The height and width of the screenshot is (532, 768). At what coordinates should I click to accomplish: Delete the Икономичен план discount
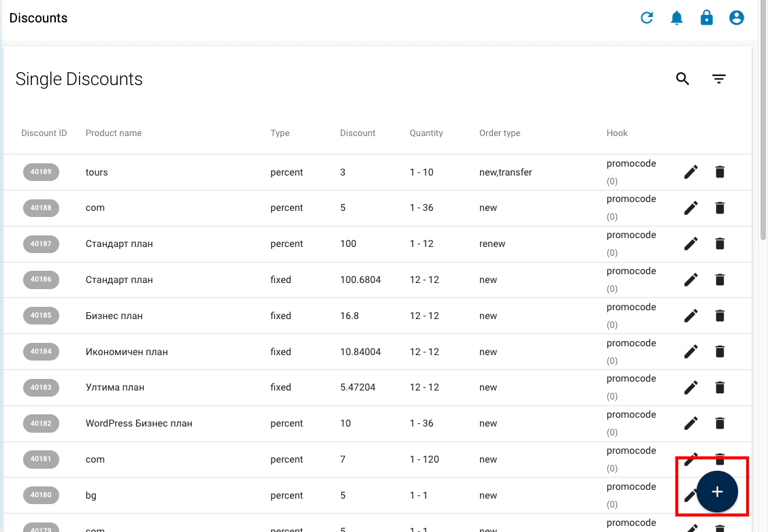tap(720, 351)
